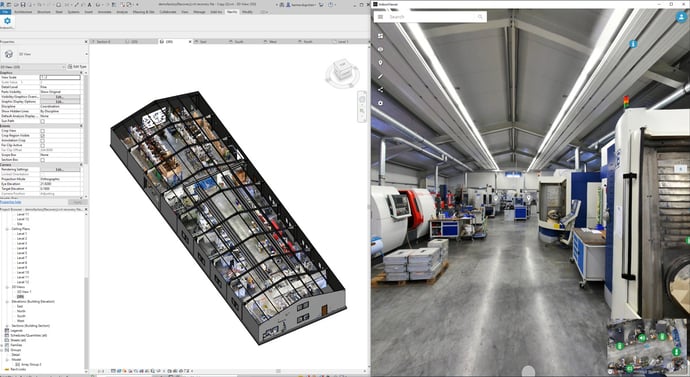This screenshot has height=377, width=690.
Task: Select the East elevation in Project Browser
Action: tap(19, 306)
